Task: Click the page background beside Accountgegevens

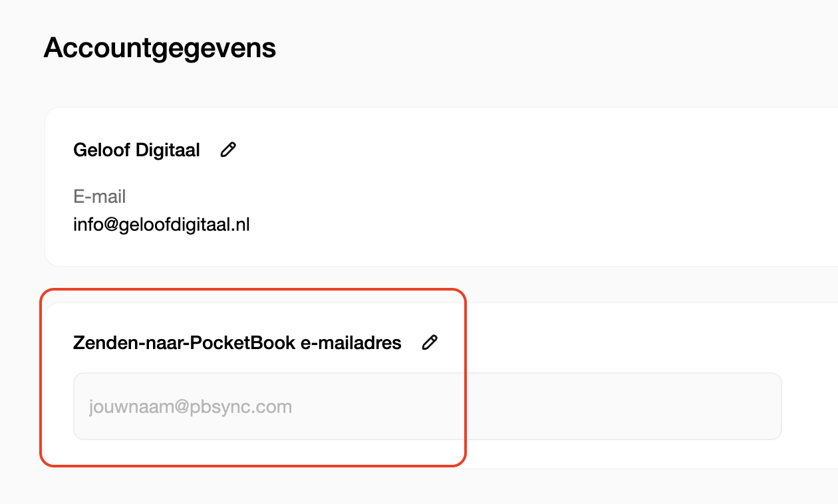Action: (x=532, y=49)
